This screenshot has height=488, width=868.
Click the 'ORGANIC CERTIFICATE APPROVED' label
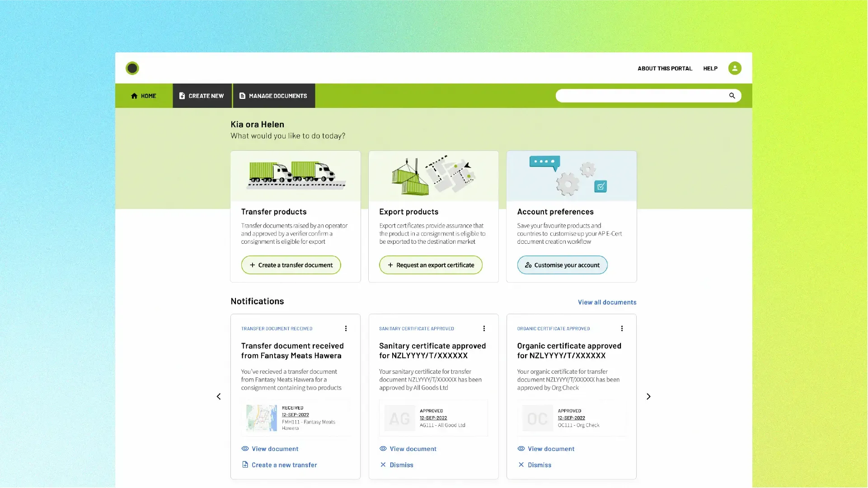pos(553,329)
